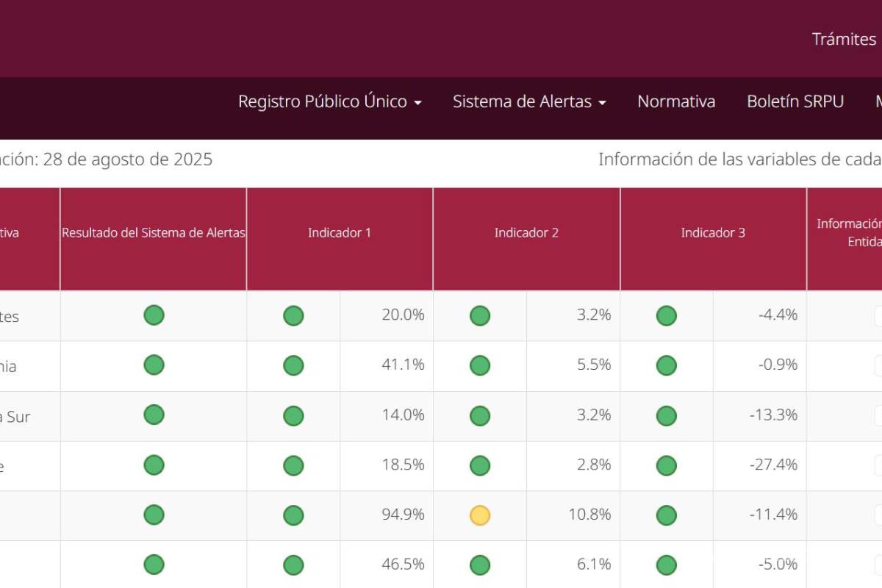Click the Indicador 2 column header

tap(526, 232)
